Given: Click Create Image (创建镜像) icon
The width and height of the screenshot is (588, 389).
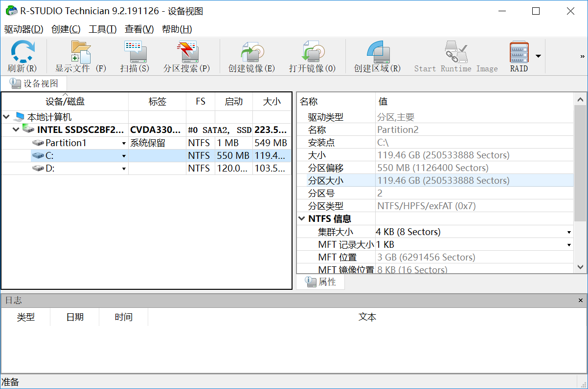Looking at the screenshot, I should pyautogui.click(x=252, y=51).
